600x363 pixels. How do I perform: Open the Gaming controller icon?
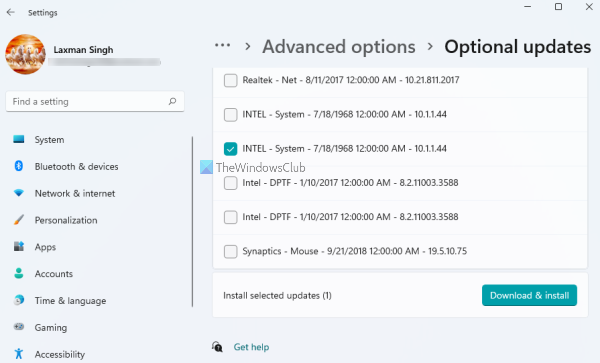click(19, 327)
